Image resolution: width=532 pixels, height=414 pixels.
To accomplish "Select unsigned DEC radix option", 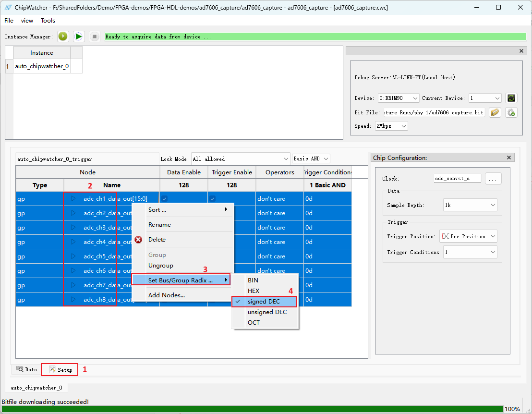I will click(x=265, y=312).
